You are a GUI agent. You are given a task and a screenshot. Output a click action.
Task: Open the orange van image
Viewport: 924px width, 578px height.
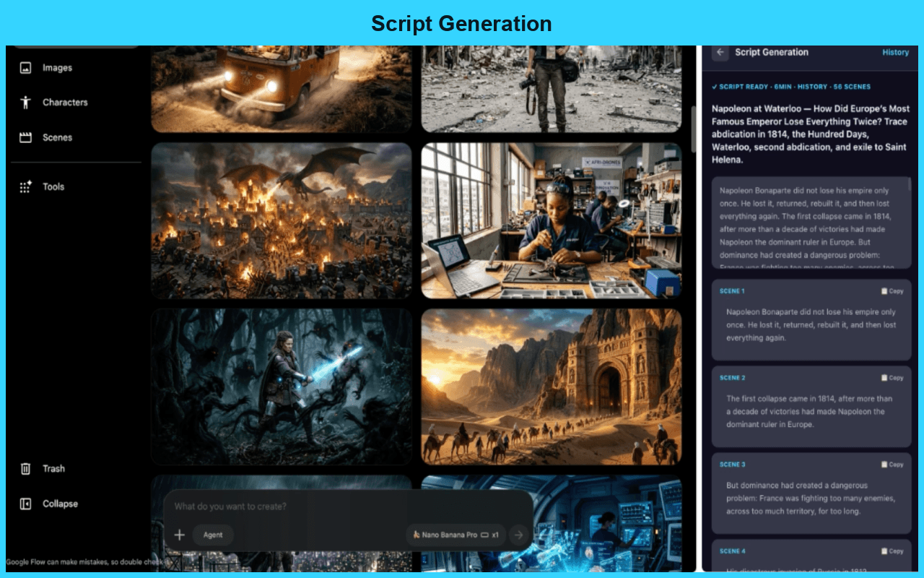pos(282,89)
